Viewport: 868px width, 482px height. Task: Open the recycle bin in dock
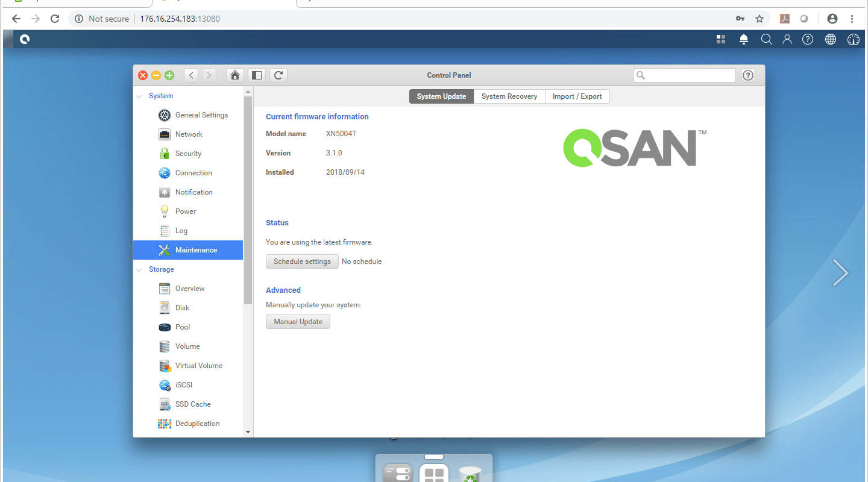pos(470,474)
